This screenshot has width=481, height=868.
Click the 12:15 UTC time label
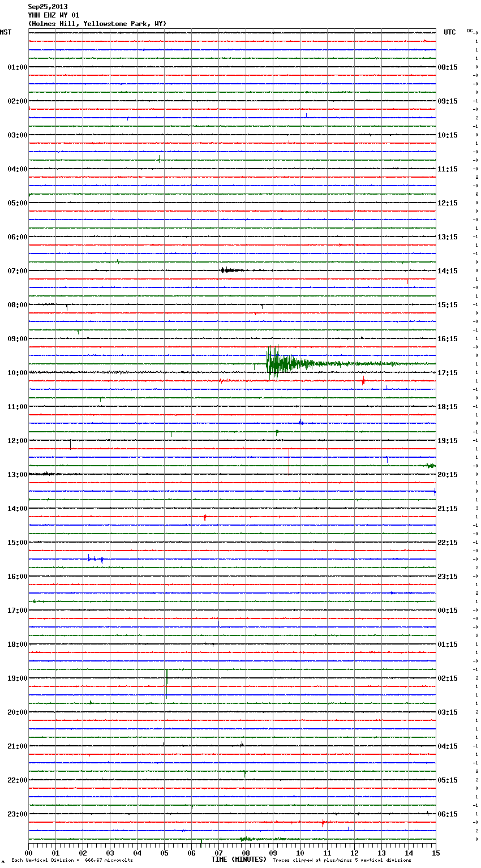(x=448, y=203)
